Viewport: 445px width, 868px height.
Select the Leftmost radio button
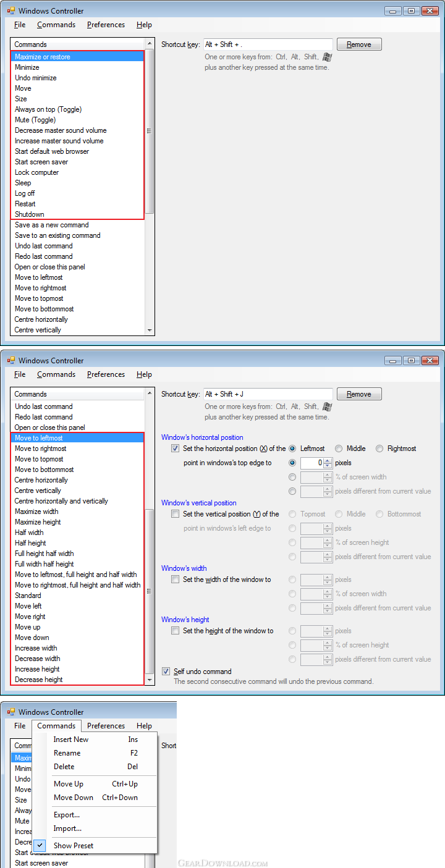point(292,449)
